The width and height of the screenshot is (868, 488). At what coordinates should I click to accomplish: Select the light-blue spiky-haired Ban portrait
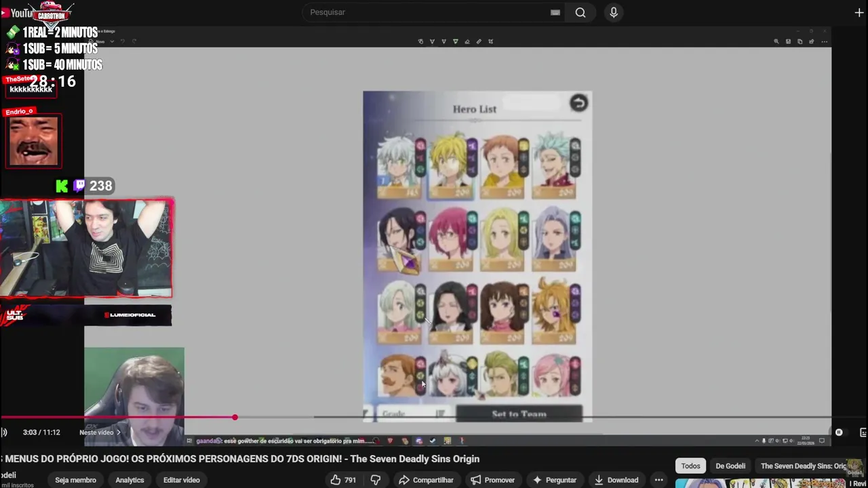[555, 167]
